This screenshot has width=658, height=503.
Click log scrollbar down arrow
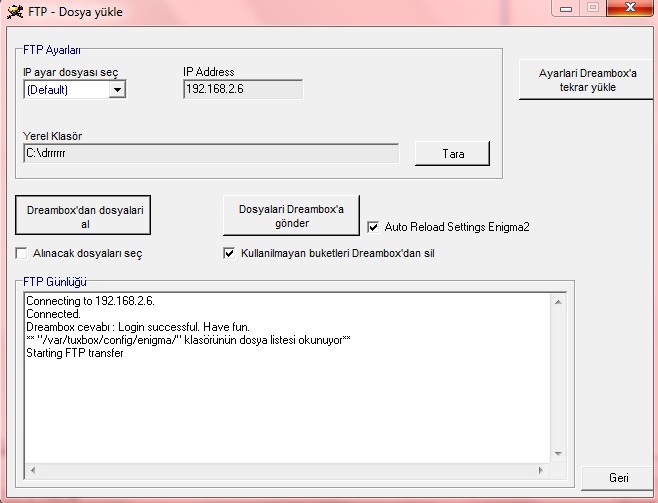(558, 453)
